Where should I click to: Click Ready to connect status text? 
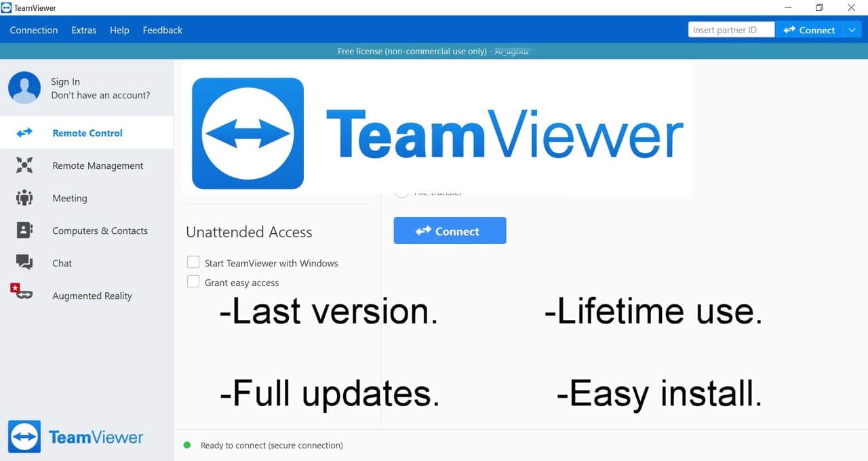(271, 445)
